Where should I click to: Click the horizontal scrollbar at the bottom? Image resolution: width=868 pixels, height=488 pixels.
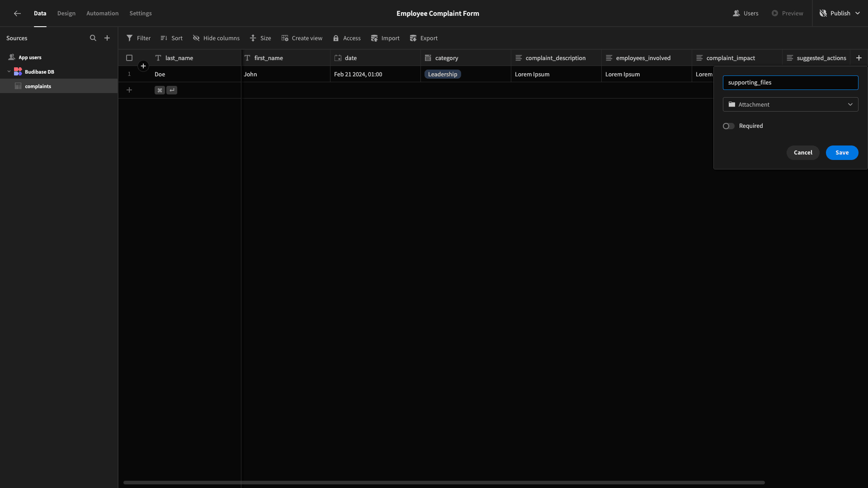[x=444, y=483]
